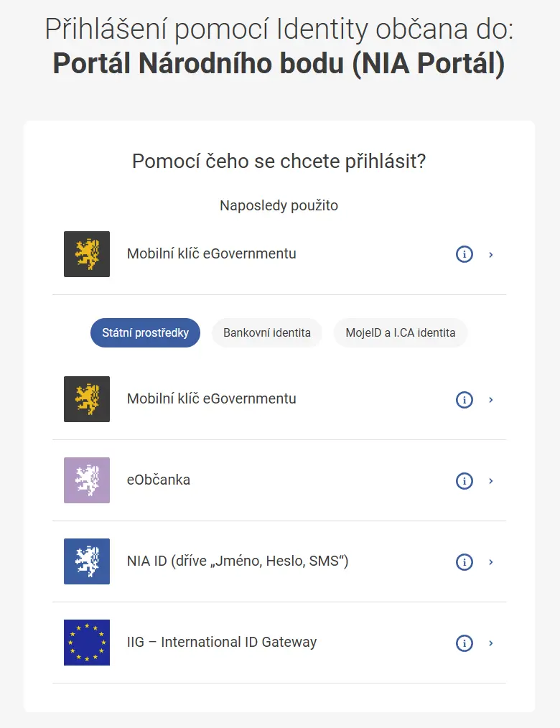Switch to MojeID a I.CA identita options
Viewport: 560px width, 728px height.
pyautogui.click(x=400, y=332)
